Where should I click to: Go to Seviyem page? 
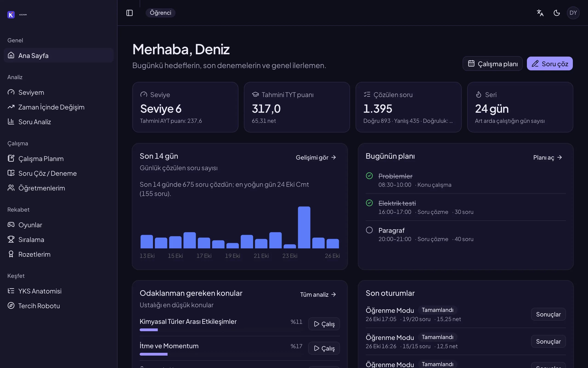58,92
